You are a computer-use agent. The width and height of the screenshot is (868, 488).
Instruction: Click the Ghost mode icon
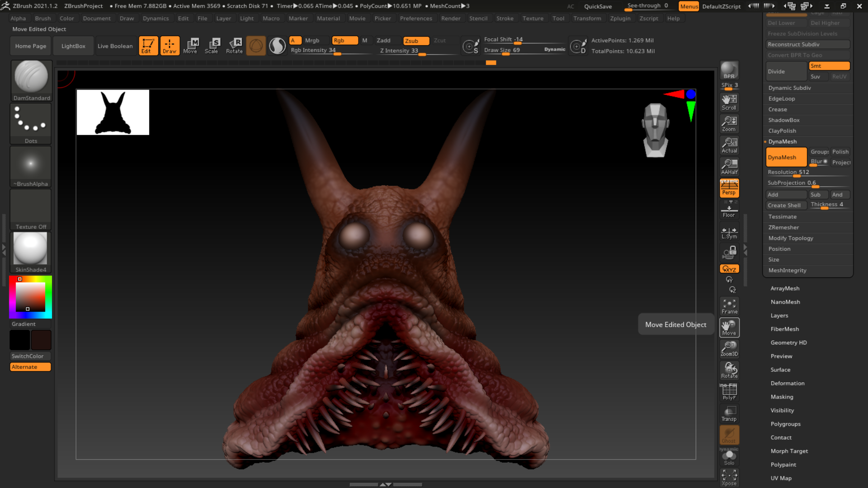729,435
